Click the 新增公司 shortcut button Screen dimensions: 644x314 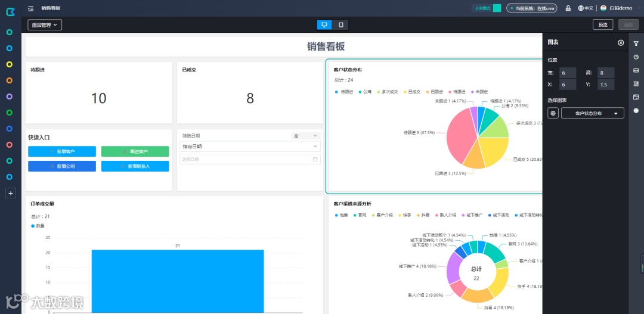coord(62,166)
